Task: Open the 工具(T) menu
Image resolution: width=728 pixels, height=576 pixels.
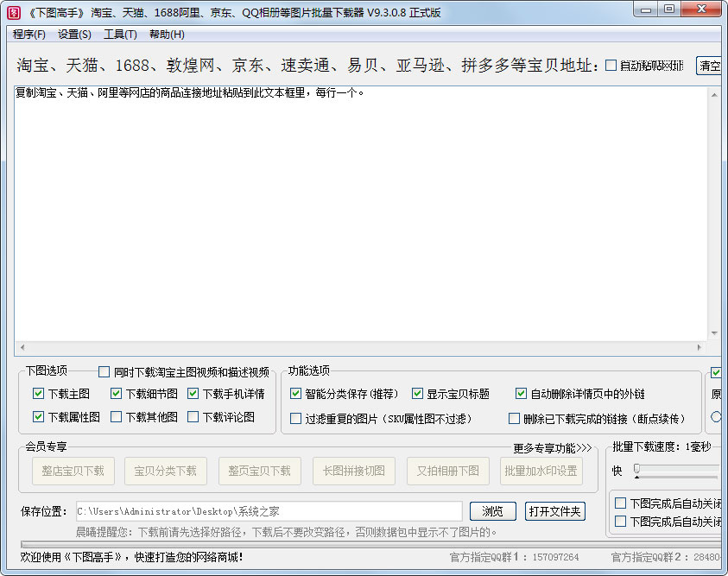Action: tap(120, 35)
